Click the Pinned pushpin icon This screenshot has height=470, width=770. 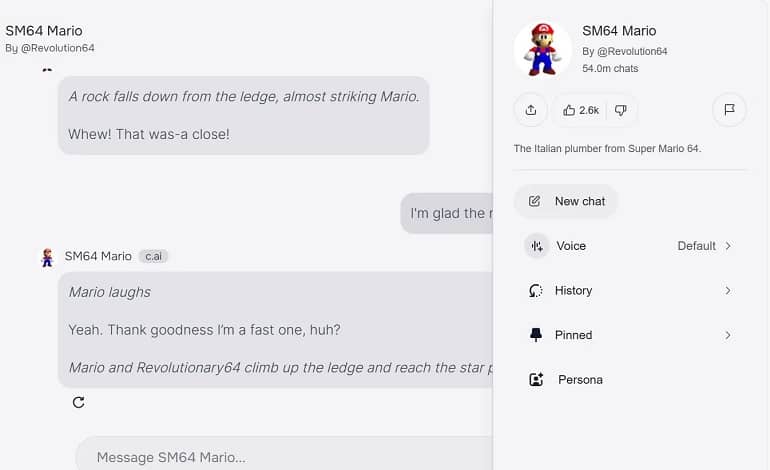pos(536,335)
